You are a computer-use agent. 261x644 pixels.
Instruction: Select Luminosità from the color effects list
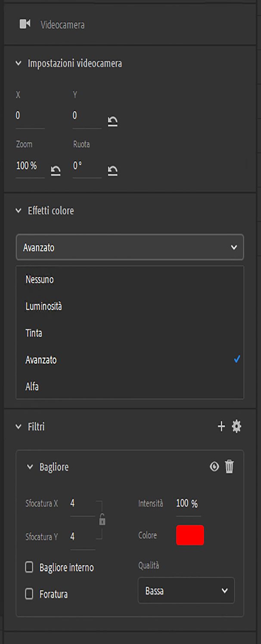click(x=43, y=306)
